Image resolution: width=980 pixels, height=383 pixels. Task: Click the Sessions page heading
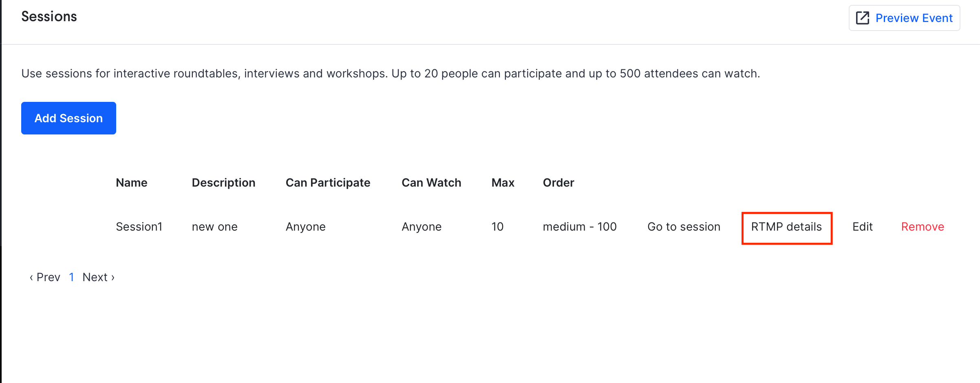coord(49,16)
